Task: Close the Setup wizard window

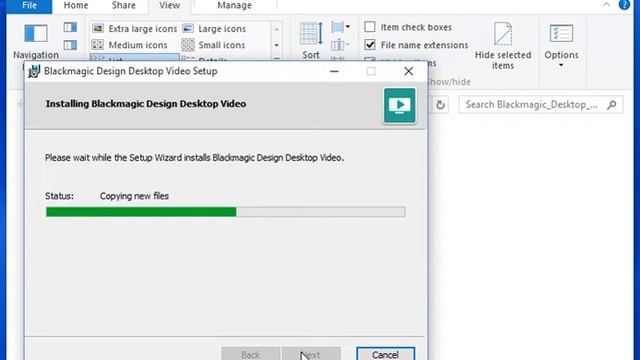Action: pyautogui.click(x=408, y=71)
